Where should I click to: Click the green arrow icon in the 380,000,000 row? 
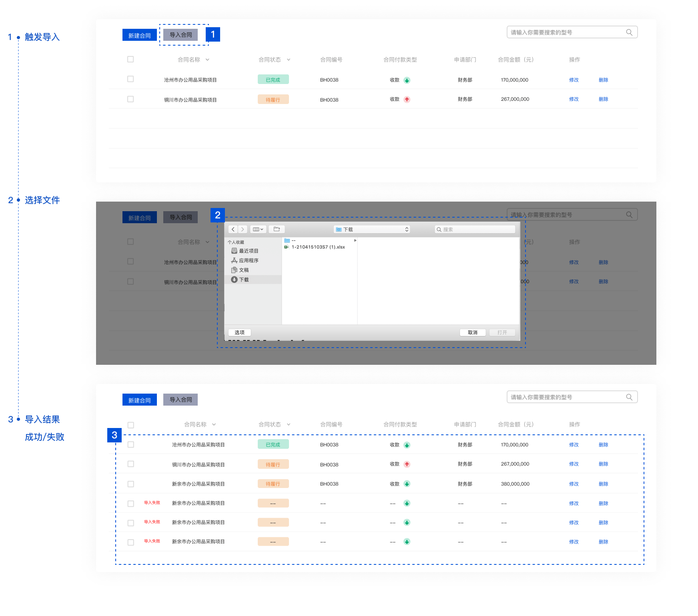(x=407, y=484)
